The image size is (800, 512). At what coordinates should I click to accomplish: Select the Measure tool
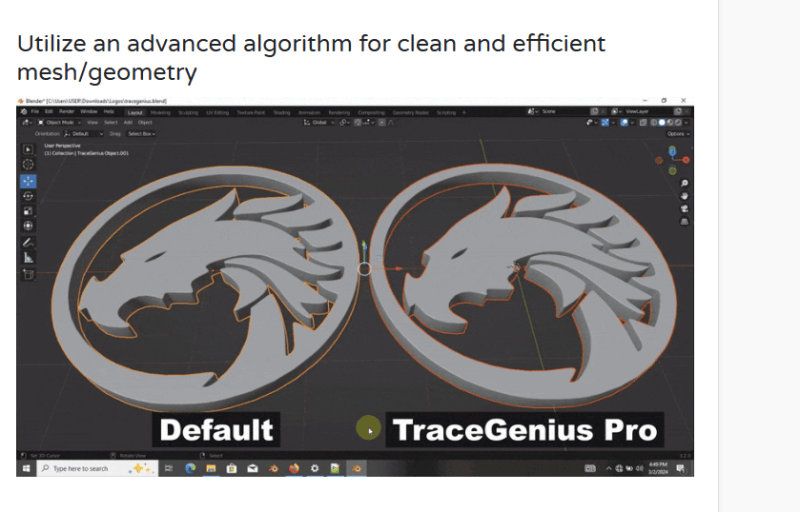click(x=28, y=258)
